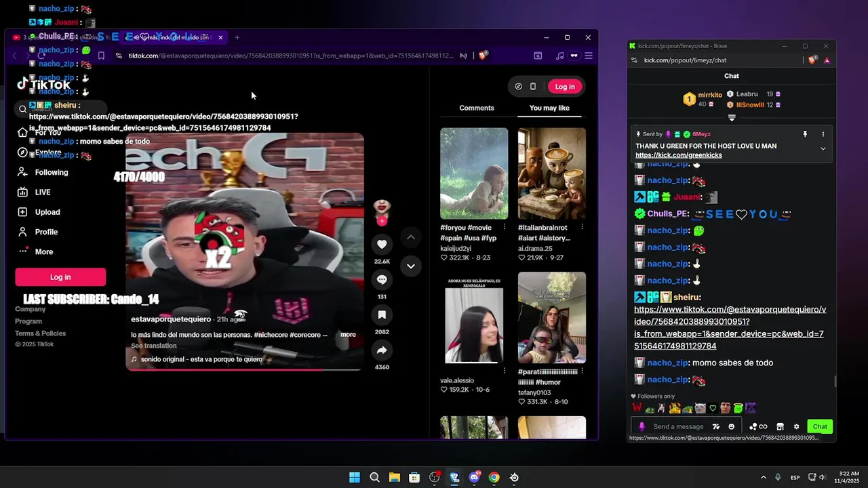Go to next video down arrow
This screenshot has height=488, width=868.
410,266
